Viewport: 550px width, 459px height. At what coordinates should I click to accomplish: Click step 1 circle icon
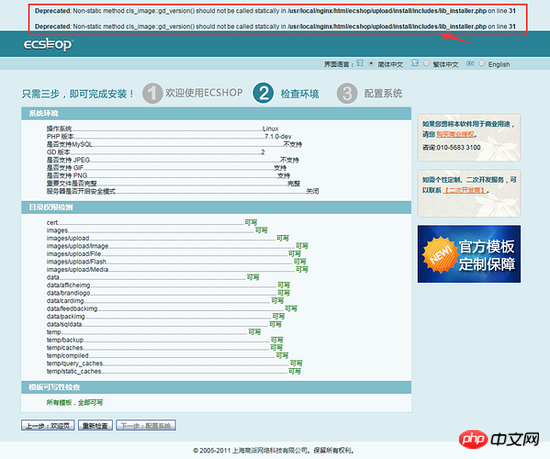pyautogui.click(x=152, y=93)
